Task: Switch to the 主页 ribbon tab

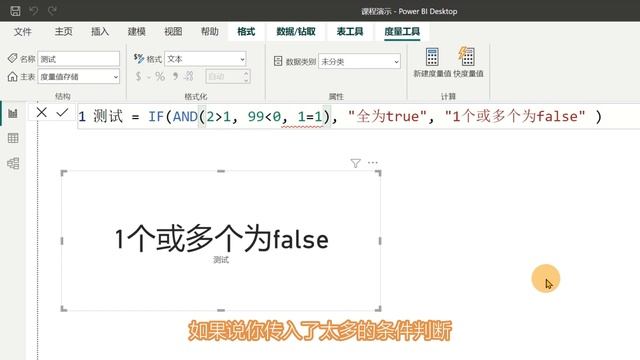Action: pos(63,31)
